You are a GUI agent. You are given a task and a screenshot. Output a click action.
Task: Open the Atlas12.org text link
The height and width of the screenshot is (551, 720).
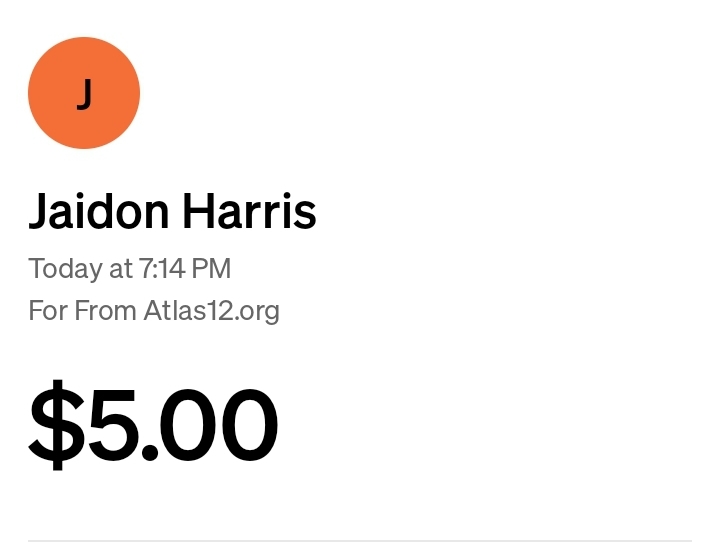point(212,311)
